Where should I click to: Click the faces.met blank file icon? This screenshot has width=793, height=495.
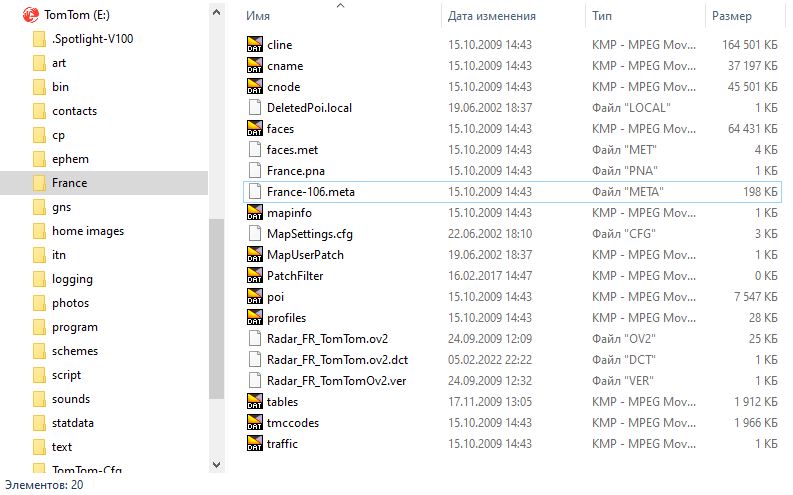pyautogui.click(x=255, y=150)
